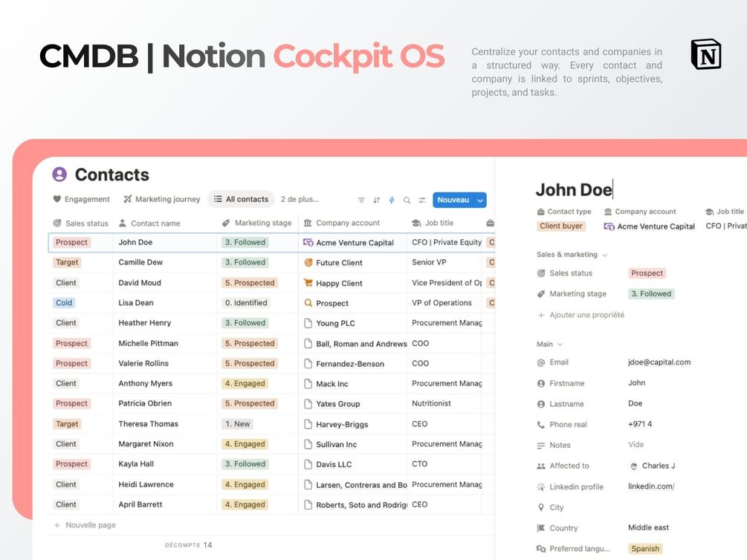The height and width of the screenshot is (560, 747).
Task: Open the view settings sliders icon
Action: [x=422, y=200]
